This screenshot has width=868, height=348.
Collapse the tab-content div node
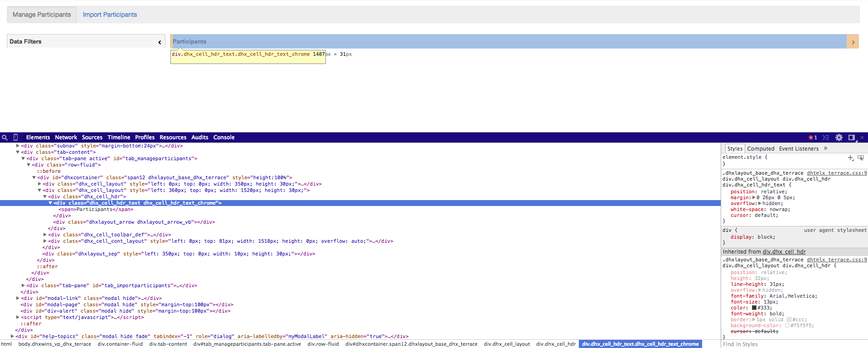(x=18, y=152)
